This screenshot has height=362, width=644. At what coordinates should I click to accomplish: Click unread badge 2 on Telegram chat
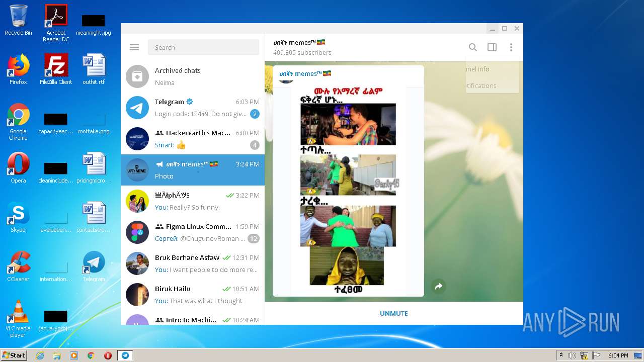click(255, 114)
